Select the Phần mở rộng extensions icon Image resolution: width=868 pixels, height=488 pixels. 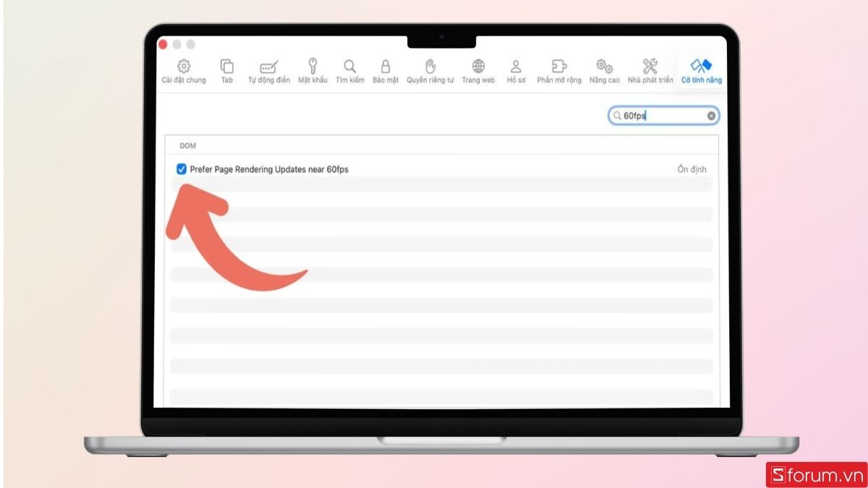pos(558,70)
